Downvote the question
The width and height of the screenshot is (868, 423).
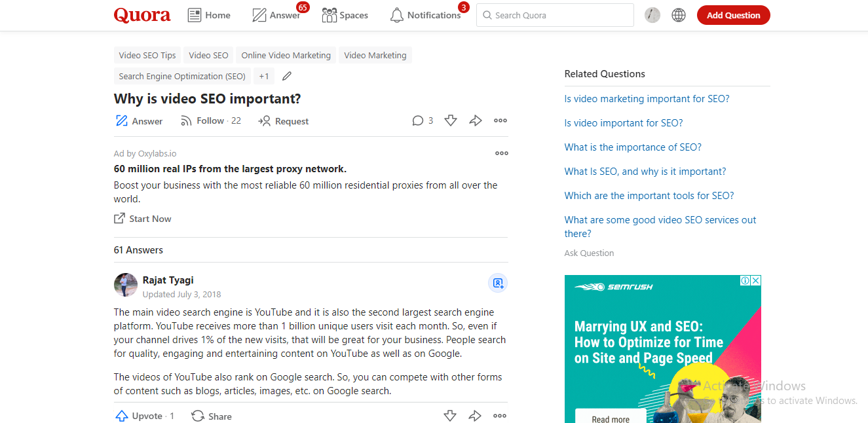(451, 120)
